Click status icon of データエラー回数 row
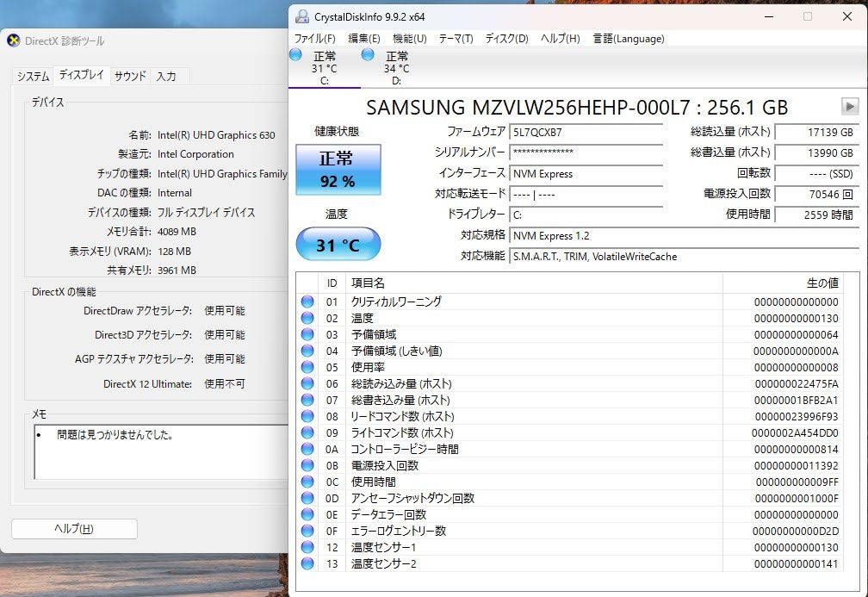 coord(307,514)
